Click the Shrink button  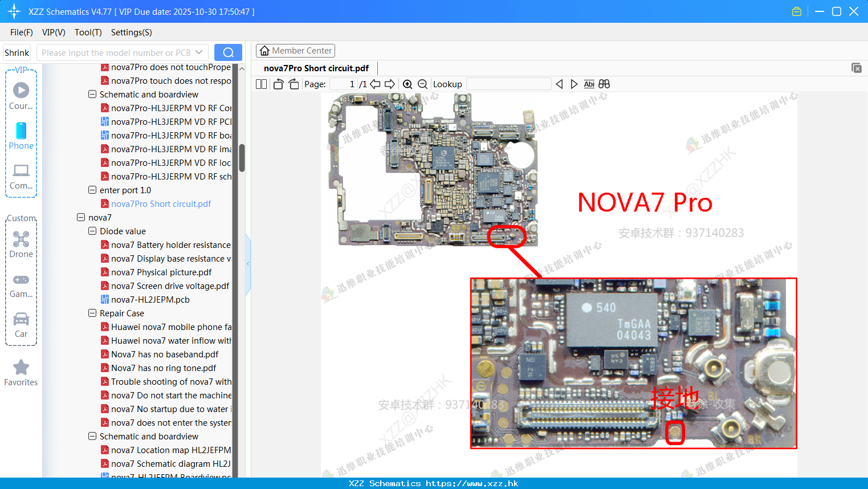[x=17, y=52]
